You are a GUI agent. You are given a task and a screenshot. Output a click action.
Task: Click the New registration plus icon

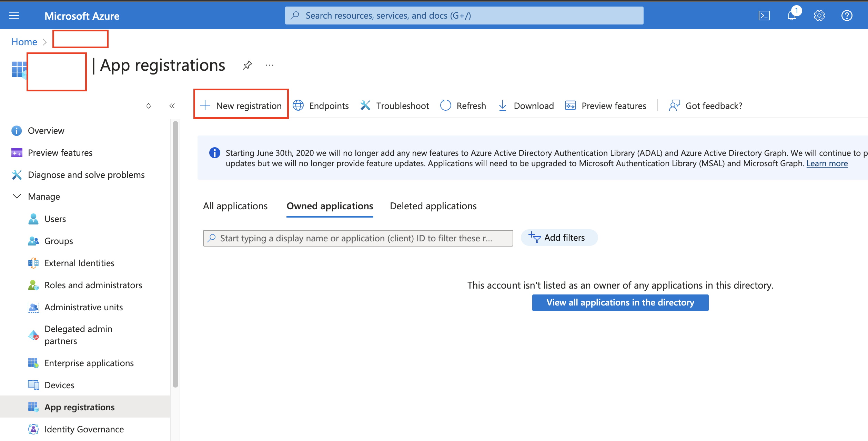pyautogui.click(x=205, y=105)
